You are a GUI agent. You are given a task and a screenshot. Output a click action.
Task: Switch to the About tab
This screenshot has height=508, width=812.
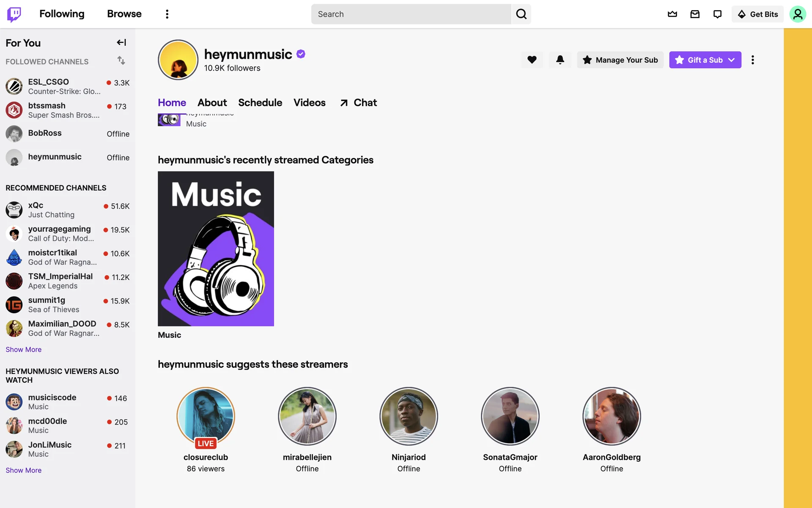pos(212,102)
